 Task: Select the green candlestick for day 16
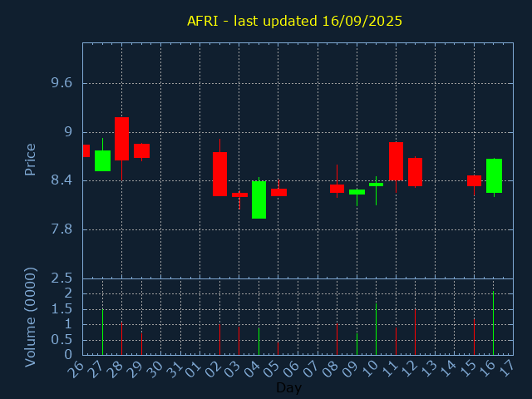[x=494, y=175]
